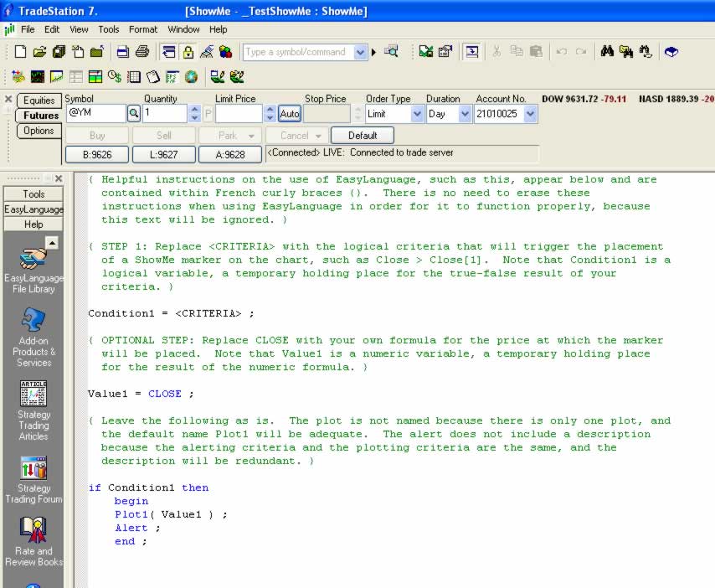Toggle the order bar display icon
The image size is (715, 588).
pyautogui.click(x=169, y=52)
